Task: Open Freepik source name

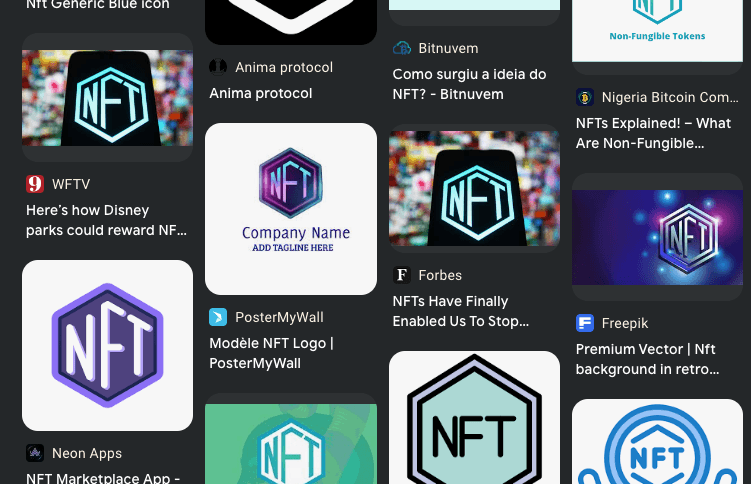Action: click(x=625, y=323)
